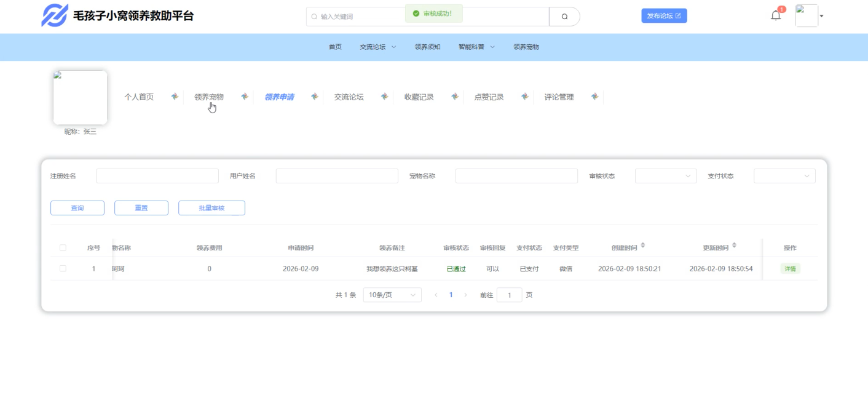Click the 查询 button
The height and width of the screenshot is (411, 868).
[77, 208]
